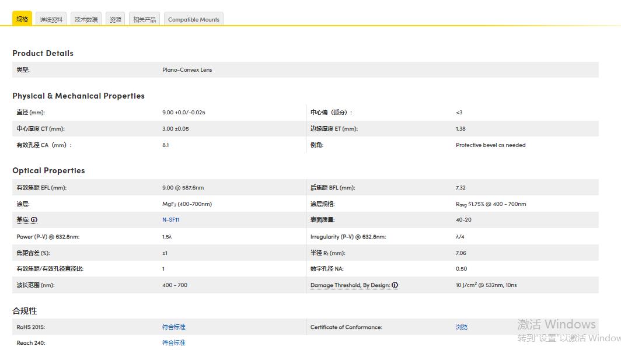Switch to the 规格 tab

(22, 19)
